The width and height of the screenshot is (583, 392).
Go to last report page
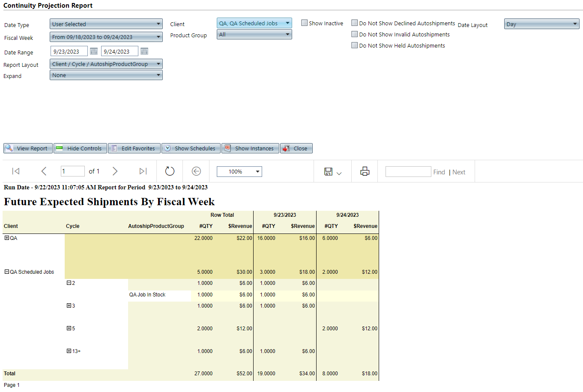(143, 171)
